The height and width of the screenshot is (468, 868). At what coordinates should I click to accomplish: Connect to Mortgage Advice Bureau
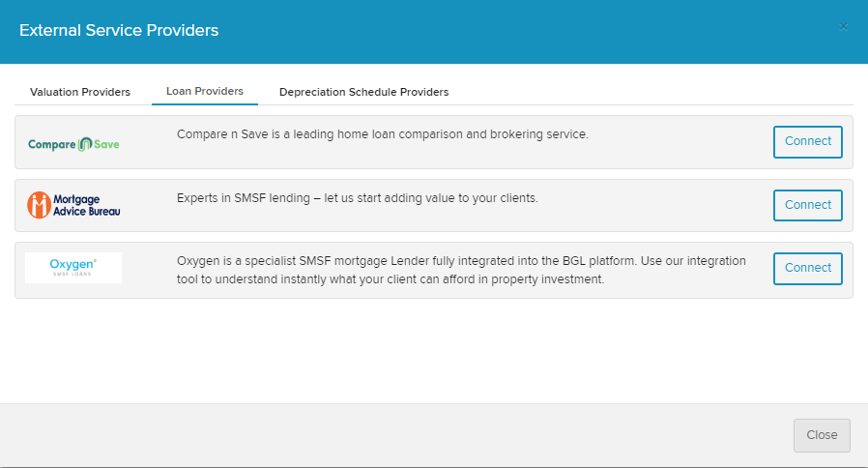[x=807, y=205]
